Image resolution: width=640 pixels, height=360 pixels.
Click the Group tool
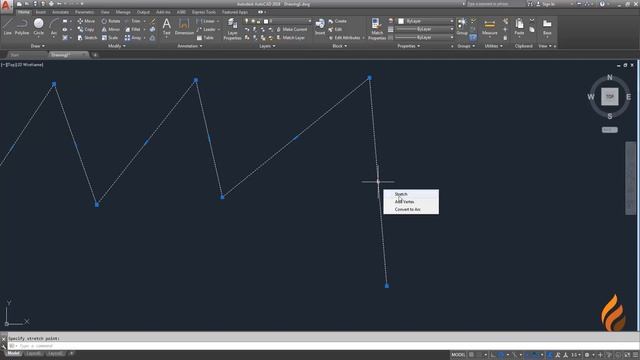[462, 27]
